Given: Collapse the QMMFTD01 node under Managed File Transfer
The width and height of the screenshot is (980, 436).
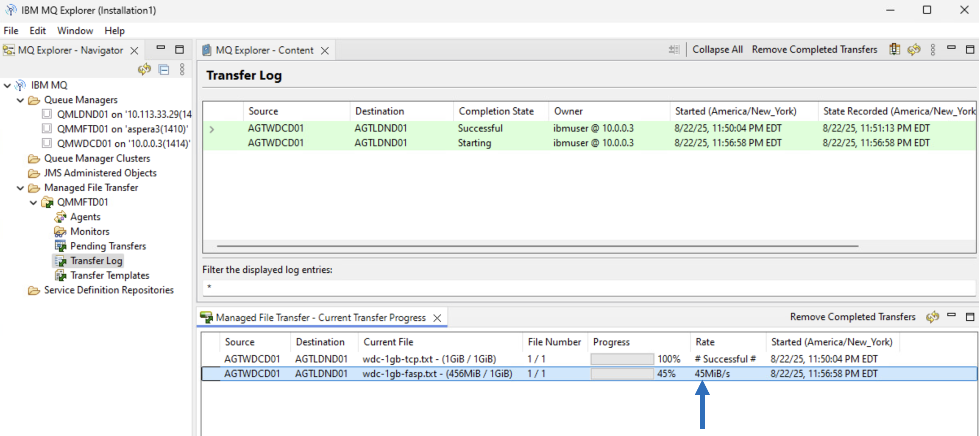Looking at the screenshot, I should (33, 202).
